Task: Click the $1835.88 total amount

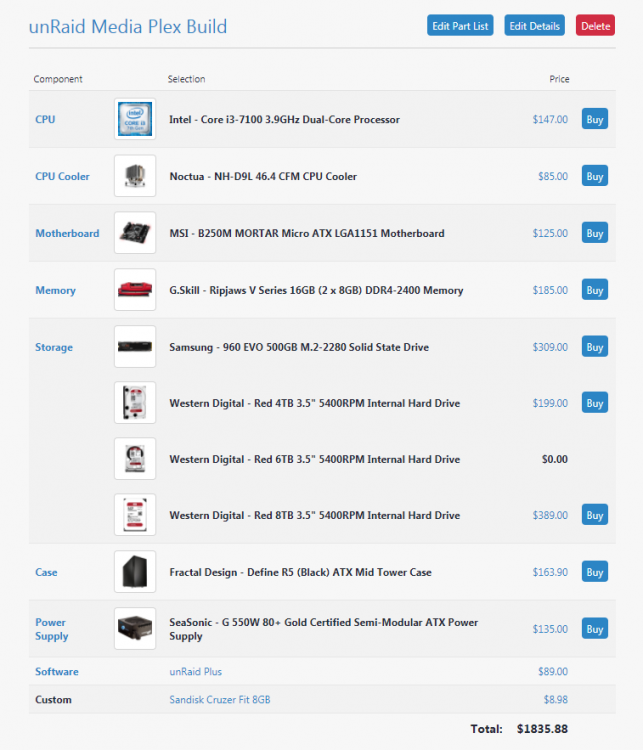Action: tap(543, 729)
